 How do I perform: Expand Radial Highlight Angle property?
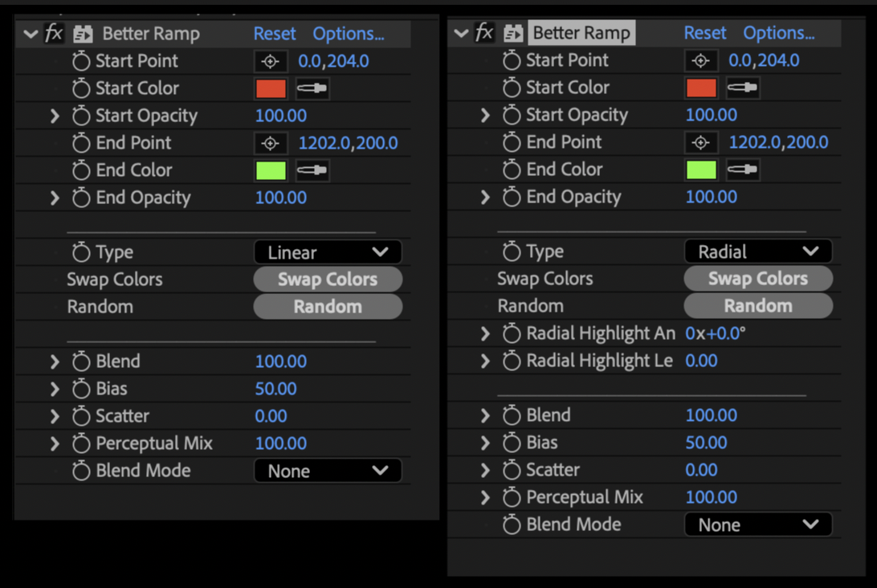[x=485, y=334]
